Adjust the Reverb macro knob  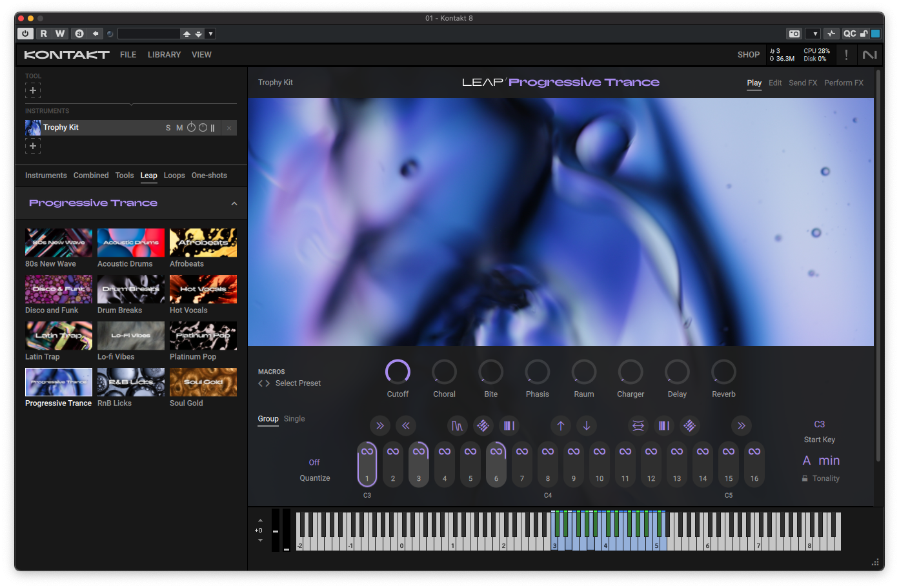tap(723, 372)
